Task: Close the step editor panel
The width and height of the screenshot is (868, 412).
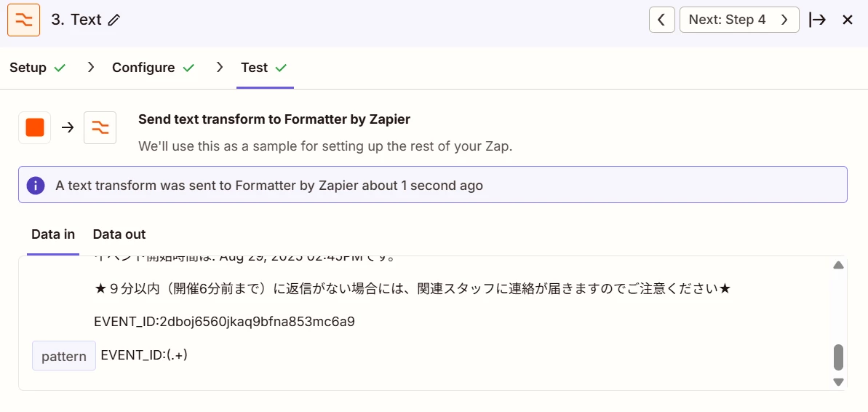Action: (x=848, y=20)
